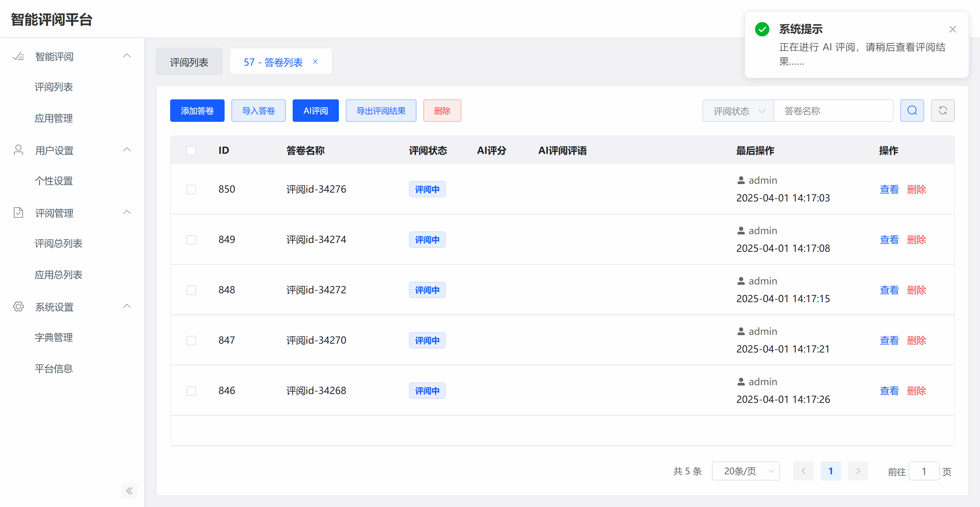This screenshot has height=507, width=980.
Task: Tick the checkbox for row 847
Action: click(x=191, y=340)
